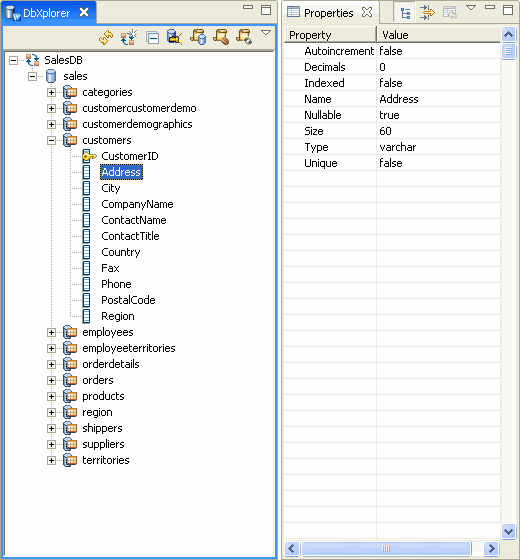This screenshot has width=520, height=560.
Task: Click the customers table icon
Action: 70,140
